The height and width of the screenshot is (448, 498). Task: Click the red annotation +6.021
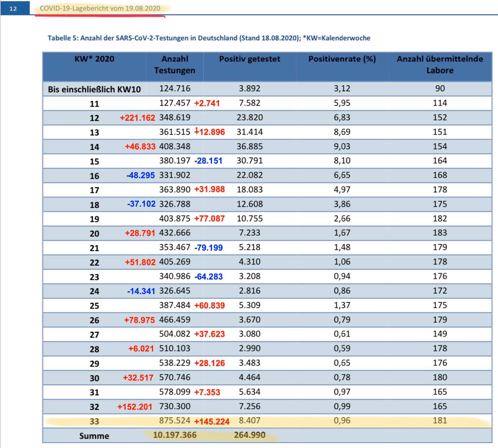pyautogui.click(x=141, y=349)
